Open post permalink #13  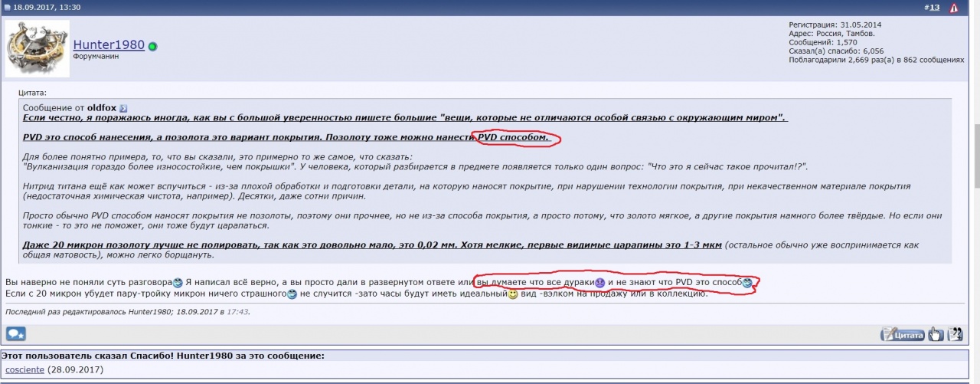point(934,8)
